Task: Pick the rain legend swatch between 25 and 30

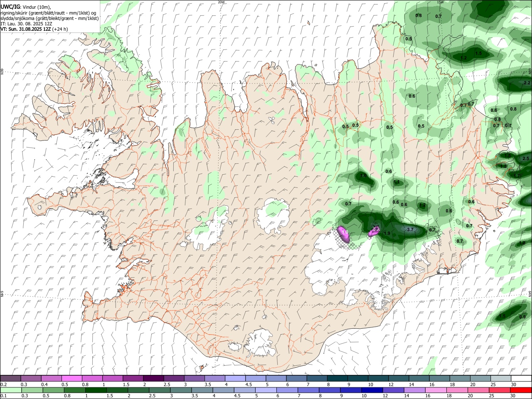Action: (500, 390)
